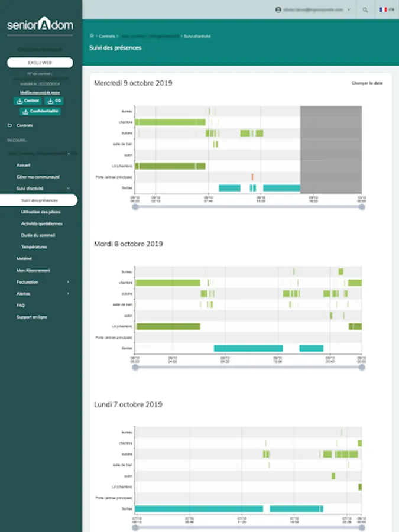Image resolution: width=399 pixels, height=532 pixels.
Task: Click download icon on Confidentialité button
Action: click(x=25, y=111)
